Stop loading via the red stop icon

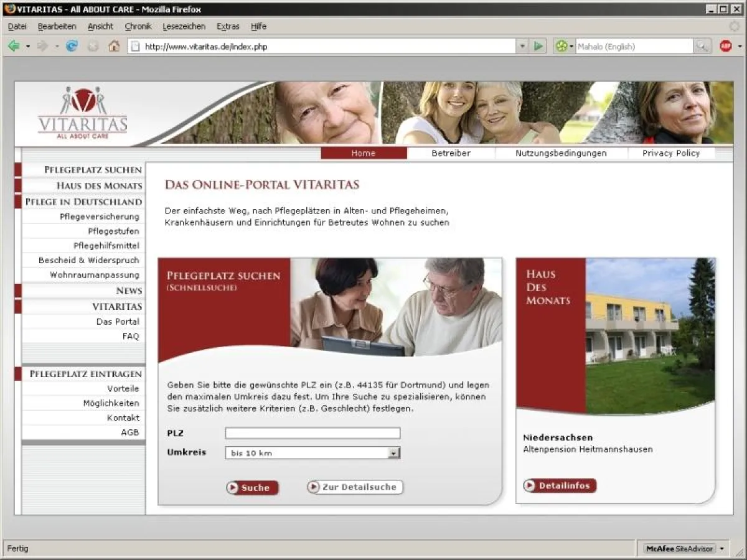coord(92,45)
